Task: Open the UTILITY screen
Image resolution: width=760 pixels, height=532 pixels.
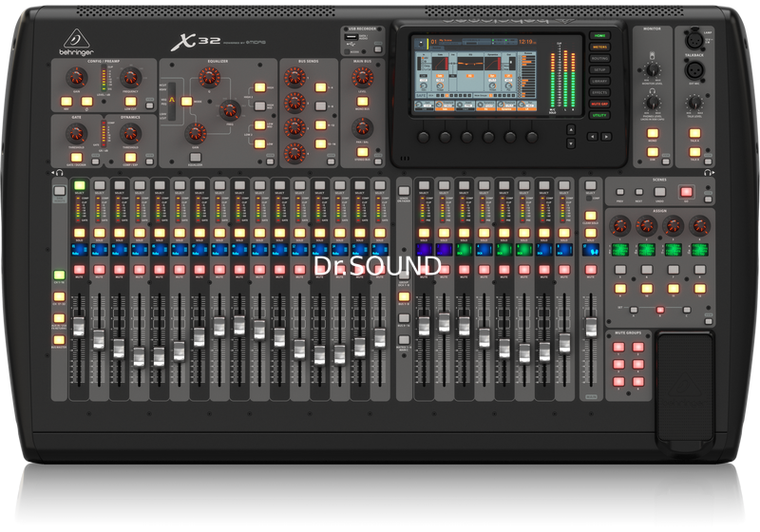Action: 599,115
